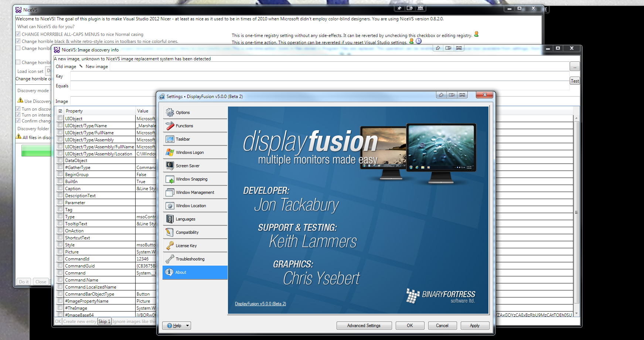The width and height of the screenshot is (644, 340).
Task: Click the browse '...' button for image
Action: (x=575, y=67)
